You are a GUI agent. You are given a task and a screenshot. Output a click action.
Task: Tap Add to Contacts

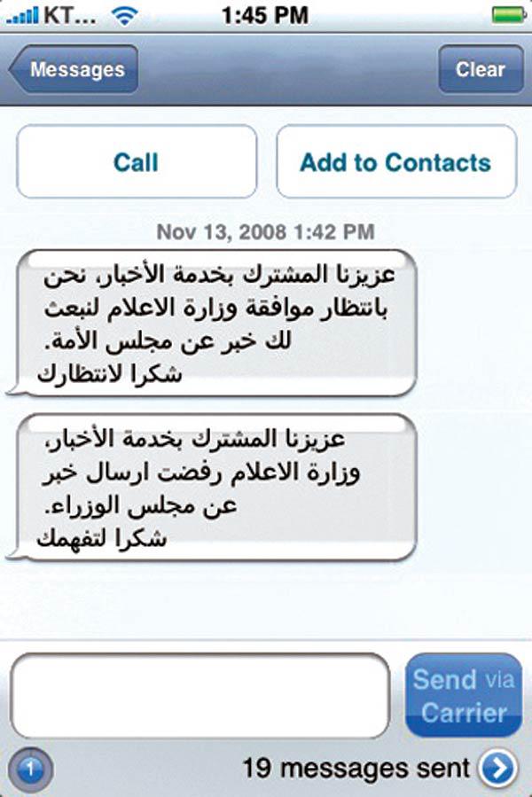click(396, 162)
